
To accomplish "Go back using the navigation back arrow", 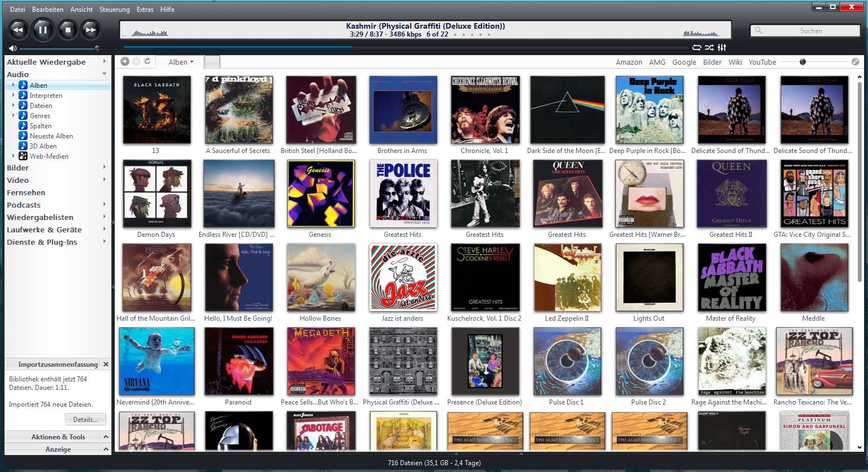I will 125,61.
